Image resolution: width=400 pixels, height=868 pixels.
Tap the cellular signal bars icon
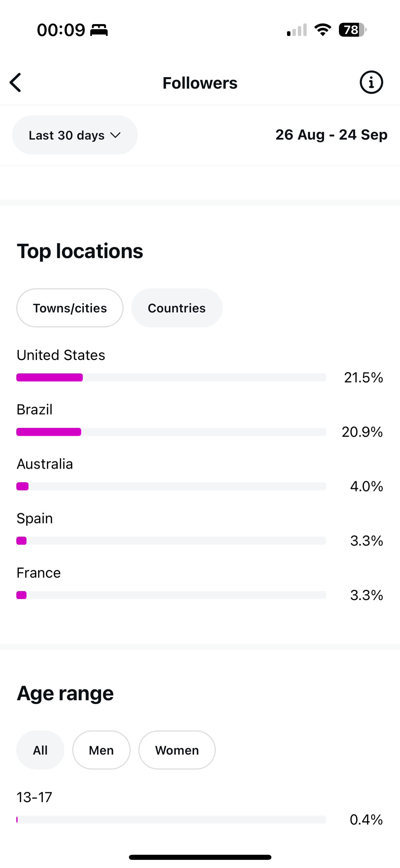[x=297, y=30]
